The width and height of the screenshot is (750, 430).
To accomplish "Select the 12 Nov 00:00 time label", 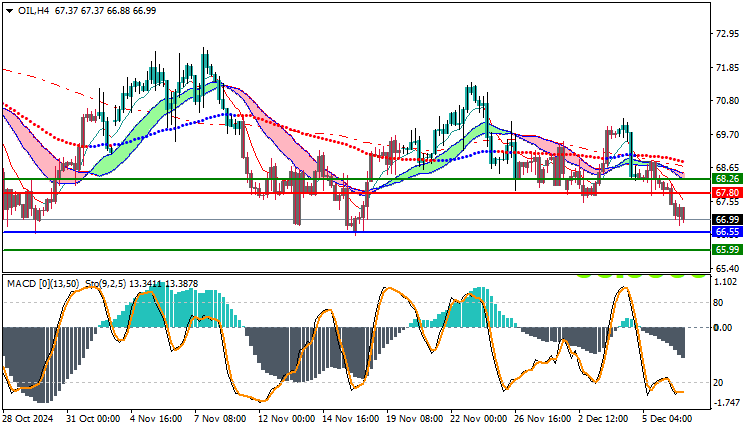I will pyautogui.click(x=287, y=419).
